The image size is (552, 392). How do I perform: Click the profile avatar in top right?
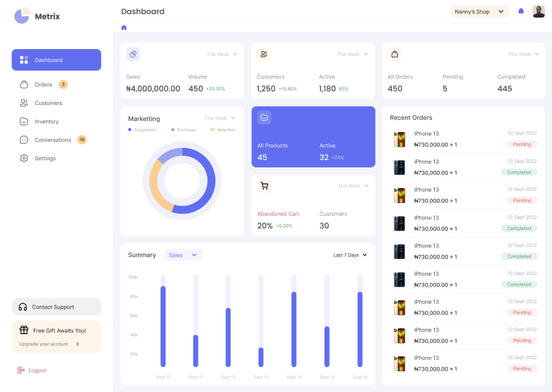(x=538, y=11)
